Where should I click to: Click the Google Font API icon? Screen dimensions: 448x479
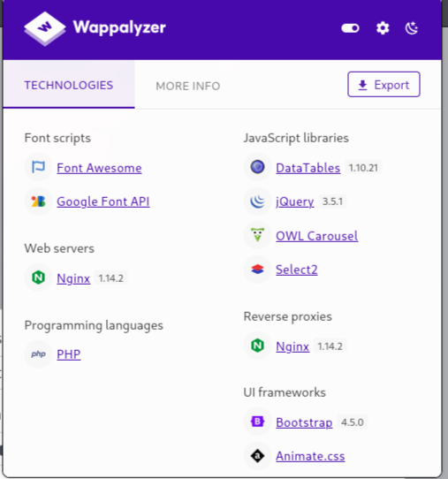(x=39, y=201)
